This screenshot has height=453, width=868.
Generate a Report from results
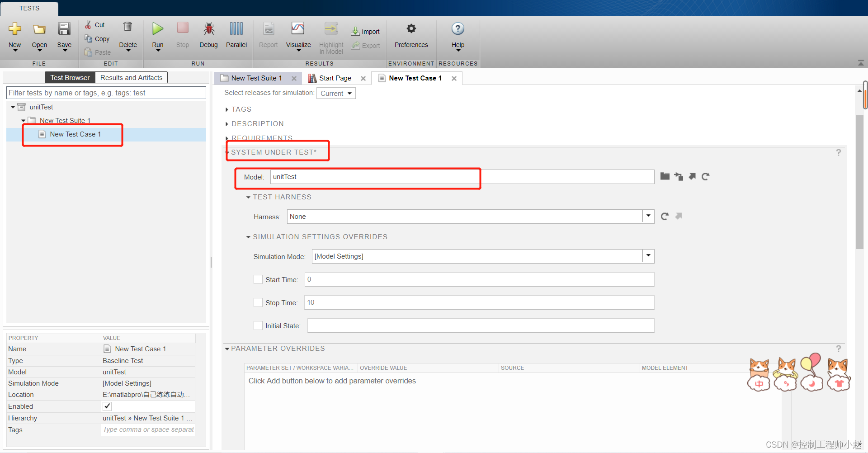269,29
